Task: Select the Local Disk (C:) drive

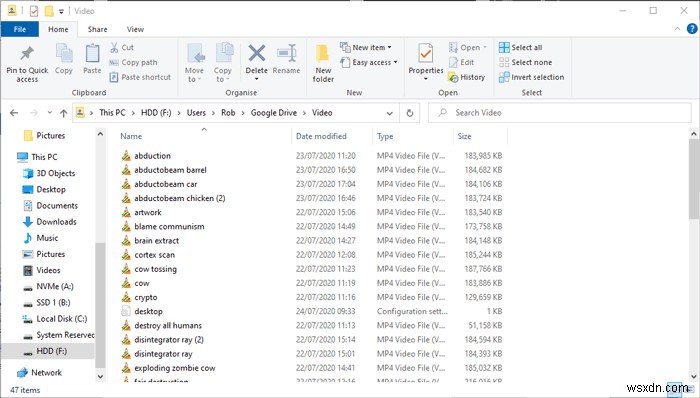Action: pos(55,319)
